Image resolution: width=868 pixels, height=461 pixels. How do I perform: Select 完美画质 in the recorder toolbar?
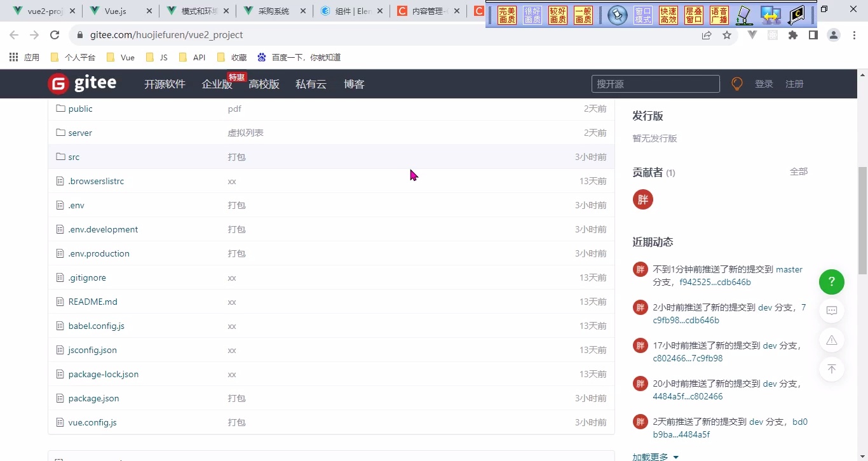(x=506, y=16)
